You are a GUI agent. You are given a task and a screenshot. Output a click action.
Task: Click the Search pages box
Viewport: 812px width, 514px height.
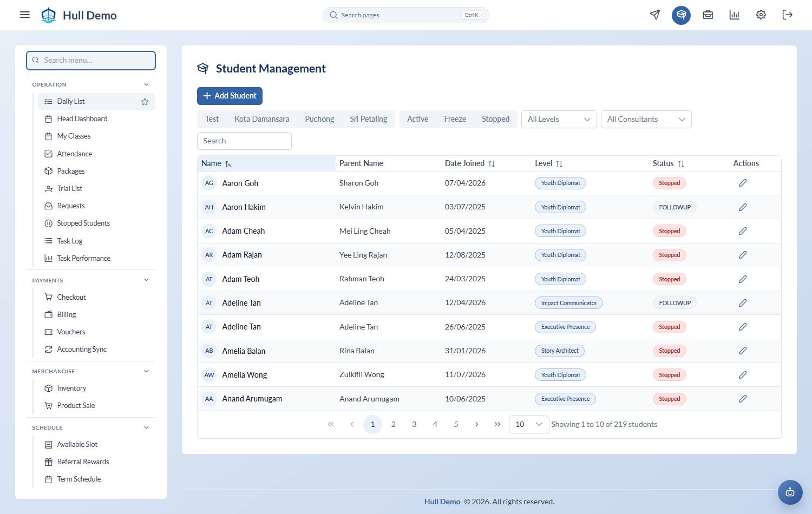tap(405, 15)
